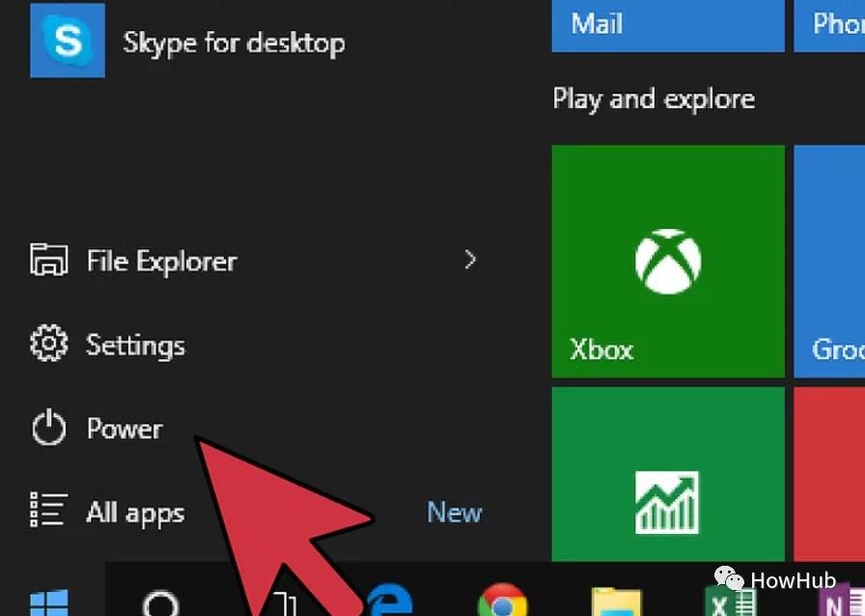Open the Phone tile
This screenshot has height=616, width=865.
tap(829, 26)
